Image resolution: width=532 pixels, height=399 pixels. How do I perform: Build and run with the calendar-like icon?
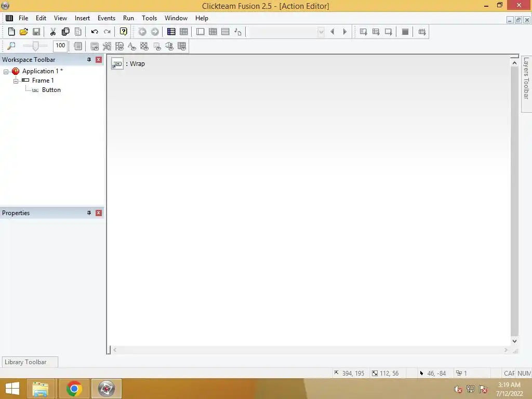point(422,32)
